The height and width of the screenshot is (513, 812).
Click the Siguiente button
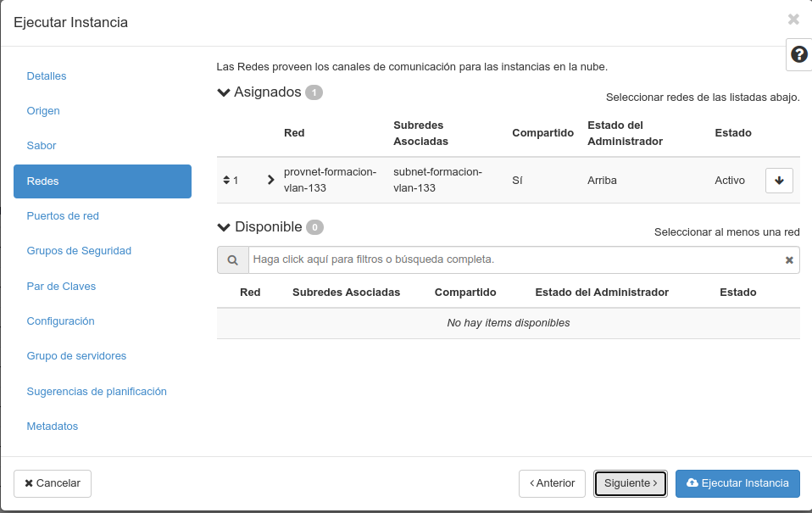click(x=630, y=483)
